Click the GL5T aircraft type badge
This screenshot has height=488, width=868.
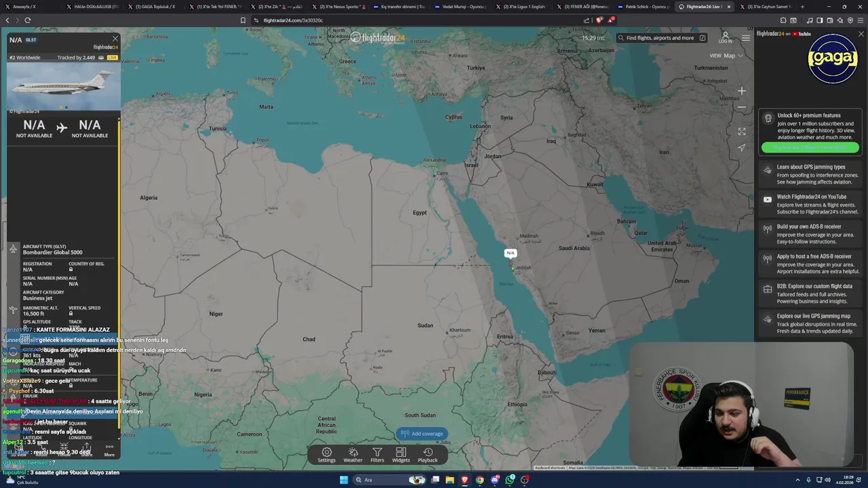pyautogui.click(x=31, y=40)
